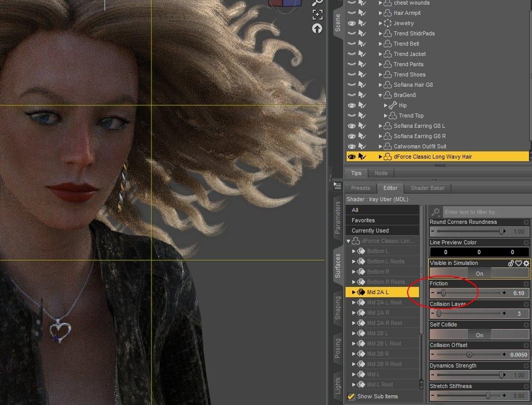This screenshot has width=532, height=405.
Task: Open the Parameters side tab
Action: pyautogui.click(x=337, y=218)
